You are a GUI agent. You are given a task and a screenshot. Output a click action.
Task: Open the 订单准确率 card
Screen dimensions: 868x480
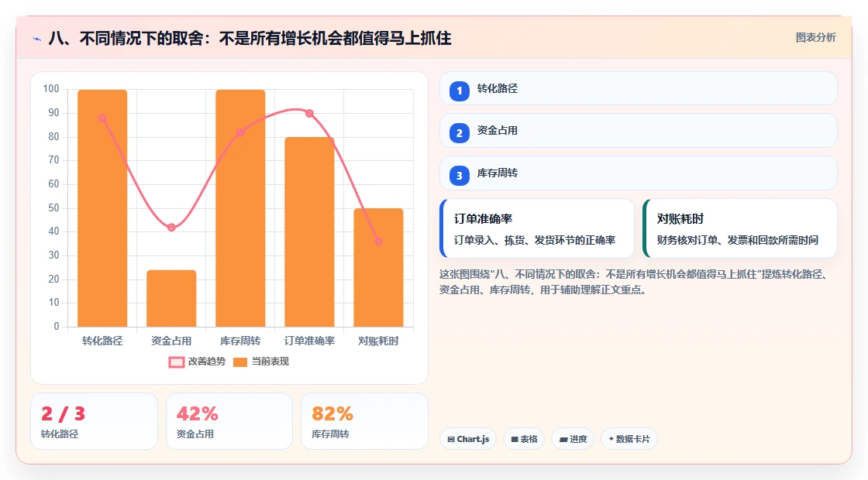click(x=537, y=228)
